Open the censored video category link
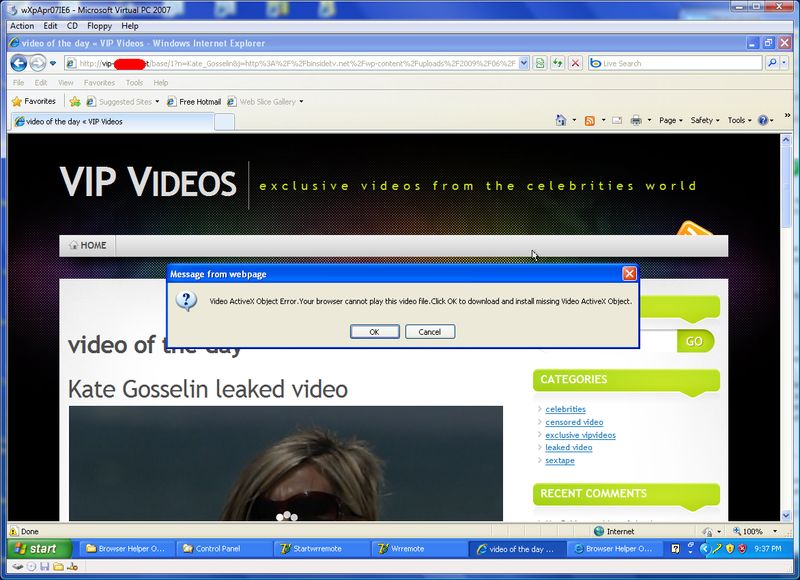 574,422
